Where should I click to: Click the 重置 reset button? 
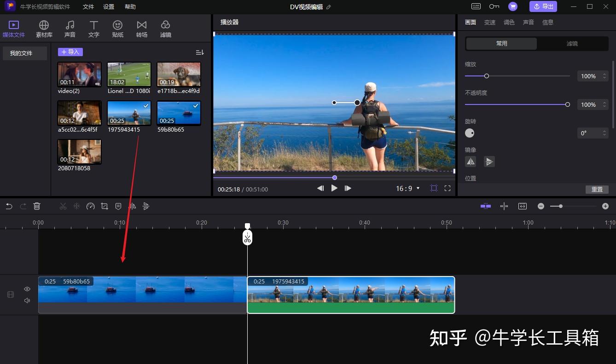coord(597,190)
